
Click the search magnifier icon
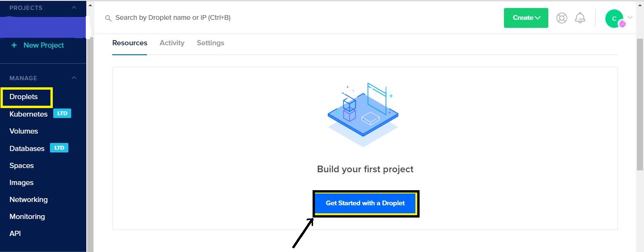108,18
